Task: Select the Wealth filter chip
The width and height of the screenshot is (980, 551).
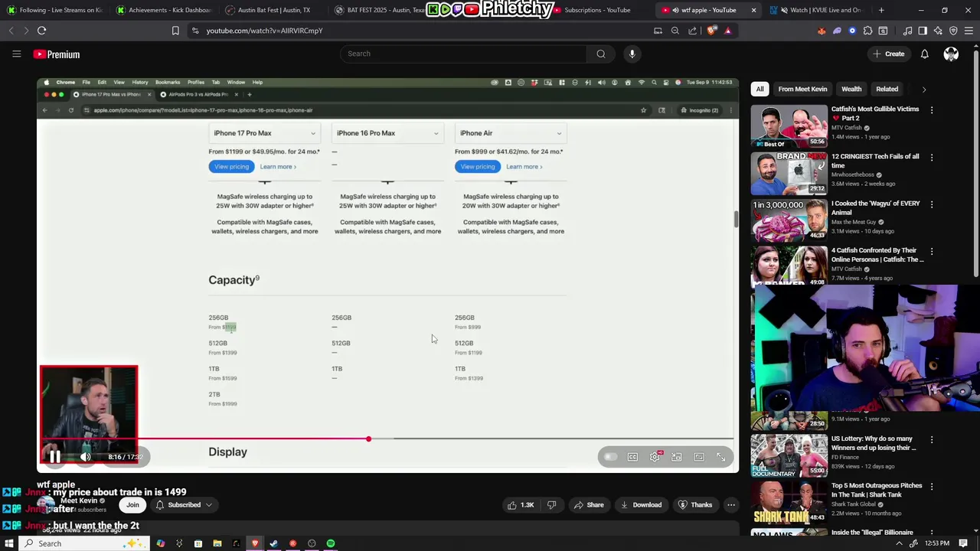Action: pyautogui.click(x=851, y=89)
